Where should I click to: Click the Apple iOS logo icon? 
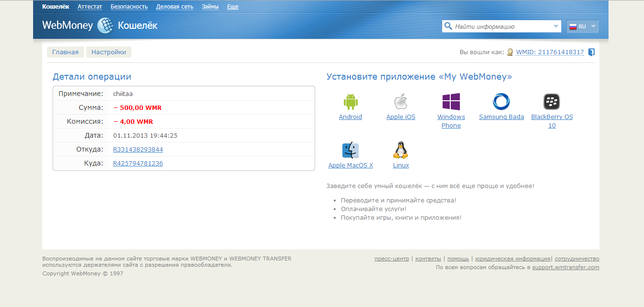coord(401,102)
